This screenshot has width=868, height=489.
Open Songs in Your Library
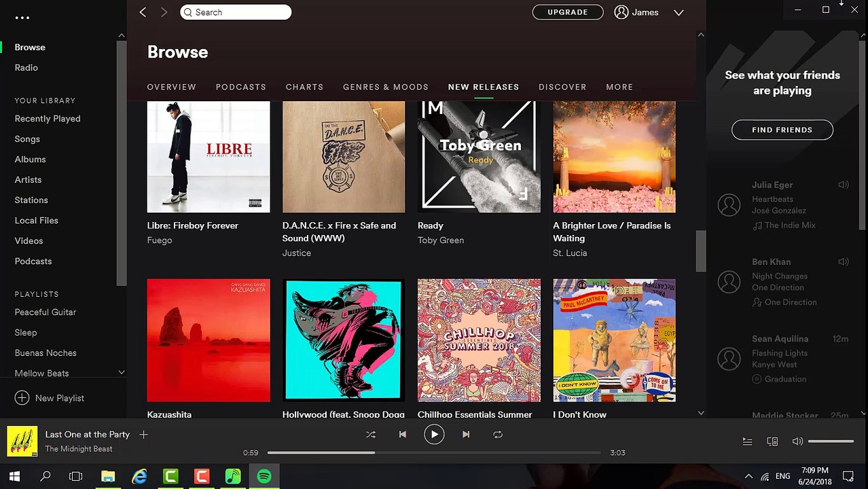click(27, 139)
